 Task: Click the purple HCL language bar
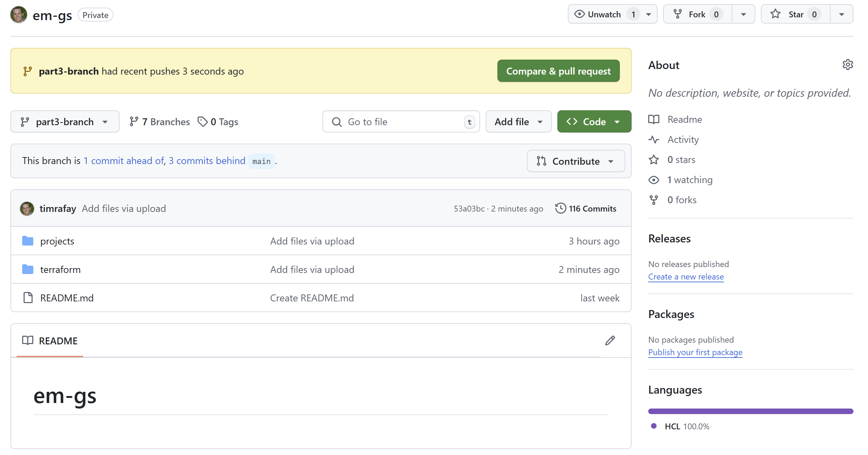(750, 411)
